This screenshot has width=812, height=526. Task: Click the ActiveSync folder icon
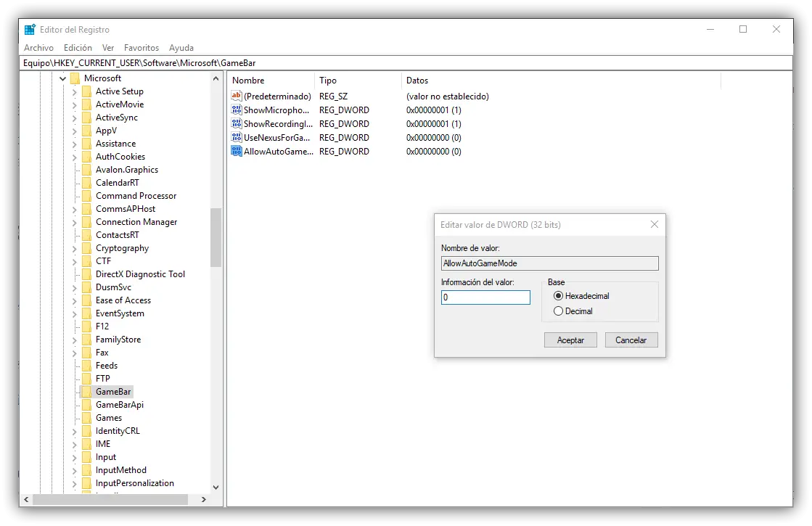coord(86,118)
